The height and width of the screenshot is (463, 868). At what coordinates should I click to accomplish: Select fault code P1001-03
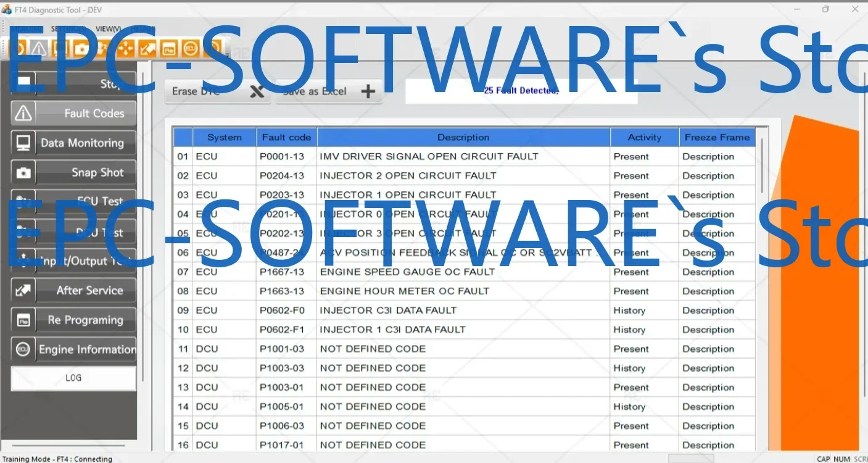(282, 349)
